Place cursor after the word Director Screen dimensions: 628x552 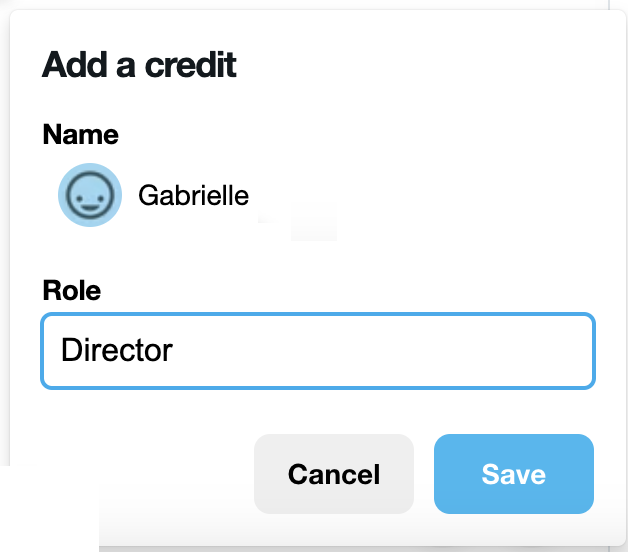click(175, 351)
